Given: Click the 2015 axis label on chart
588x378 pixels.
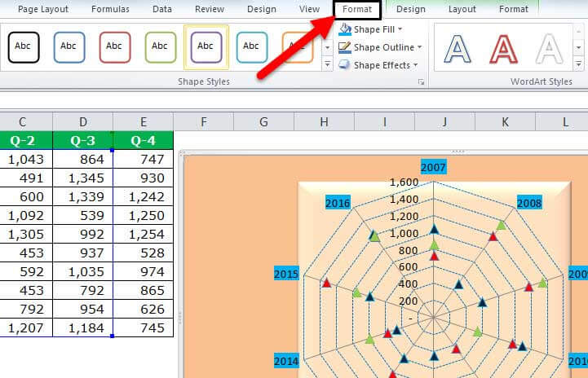Looking at the screenshot, I should tap(286, 275).
